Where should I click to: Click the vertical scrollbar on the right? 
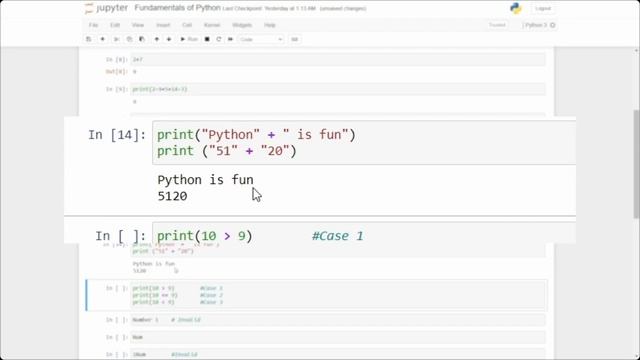click(x=636, y=163)
